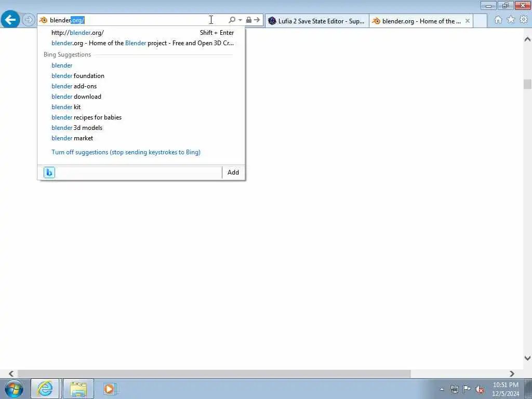Viewport: 532px width, 399px height.
Task: Click the Bing search provider icon
Action: [x=49, y=172]
